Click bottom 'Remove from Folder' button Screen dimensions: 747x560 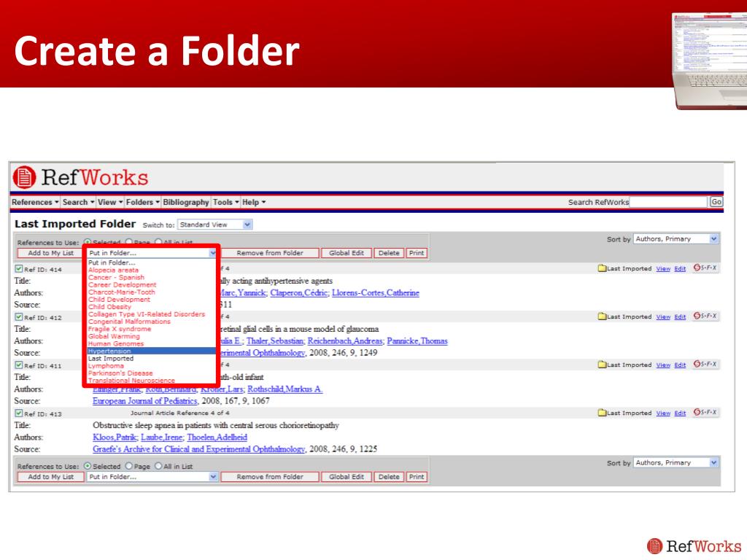(x=270, y=477)
